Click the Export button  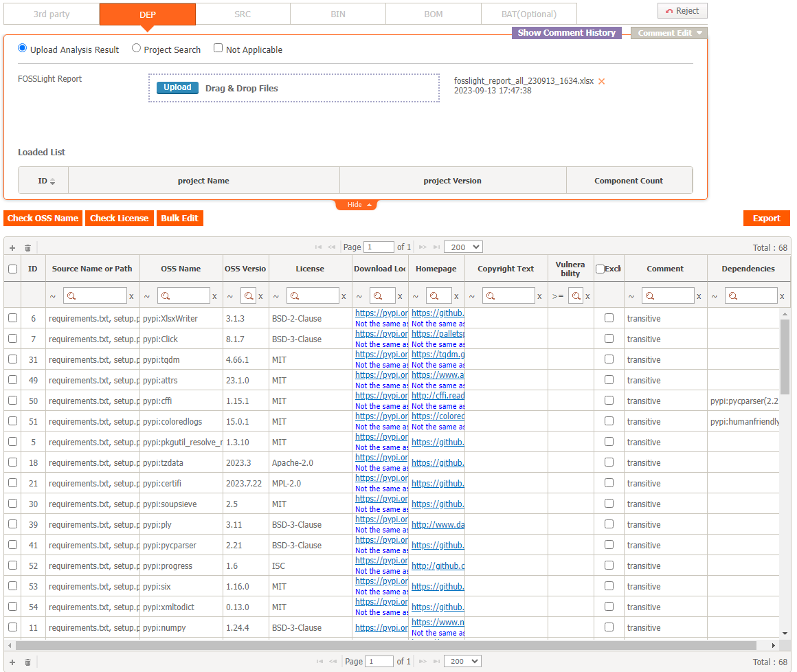(766, 218)
